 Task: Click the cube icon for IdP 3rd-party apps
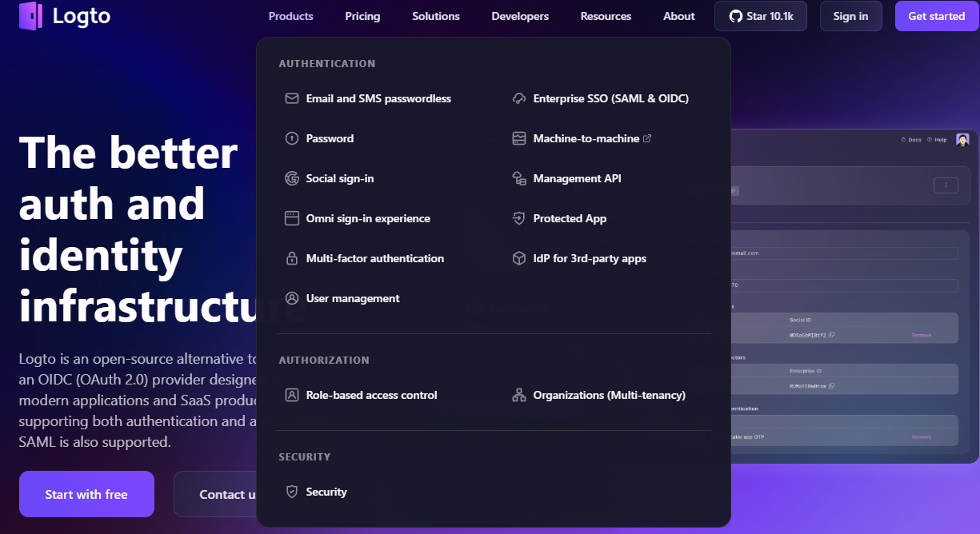(x=519, y=258)
